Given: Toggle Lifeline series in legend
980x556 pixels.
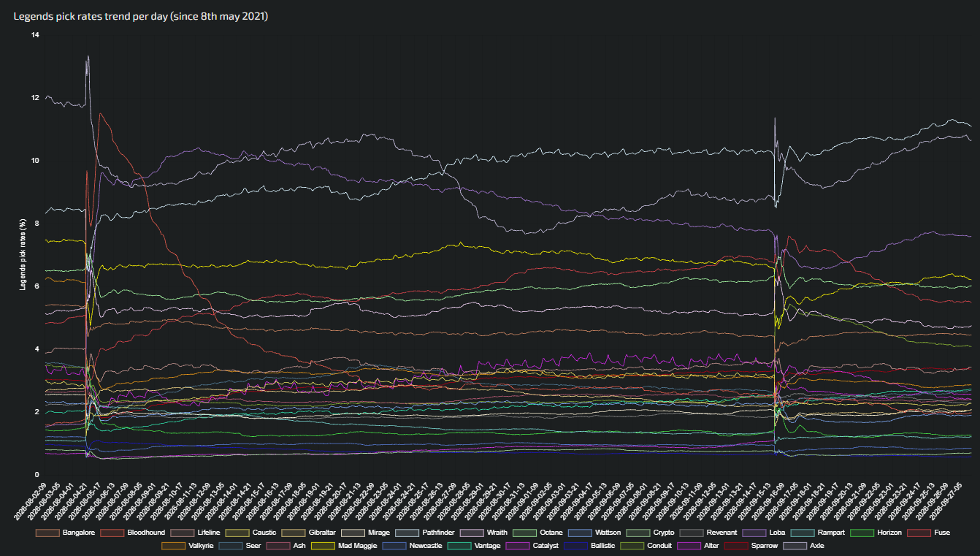Looking at the screenshot, I should click(194, 533).
